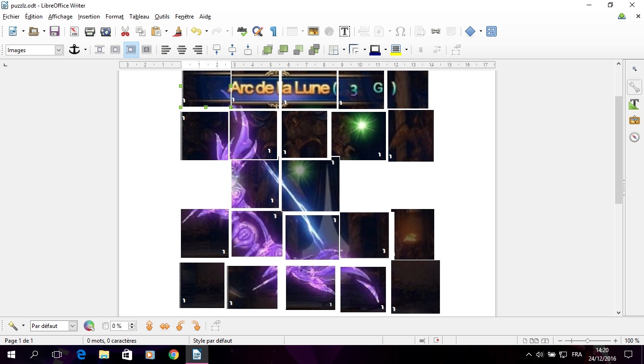The image size is (644, 364).
Task: Expand the Par défaut image mode dropdown
Action: (72, 326)
